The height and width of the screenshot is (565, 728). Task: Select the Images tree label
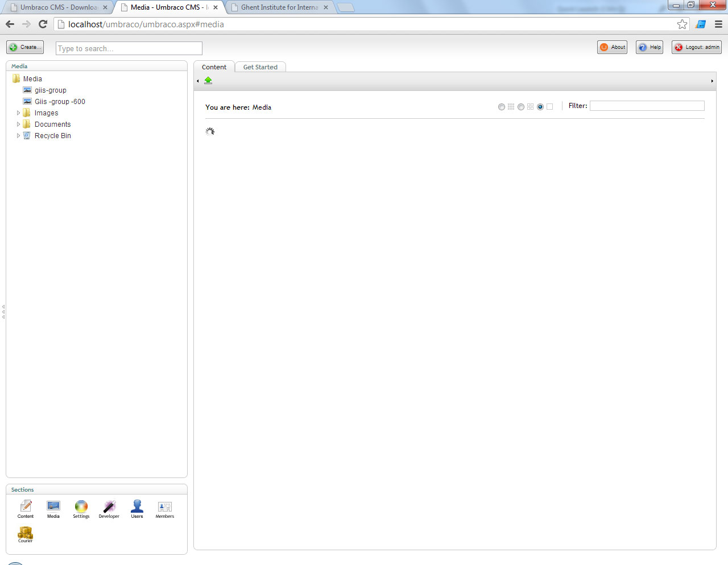click(x=46, y=113)
